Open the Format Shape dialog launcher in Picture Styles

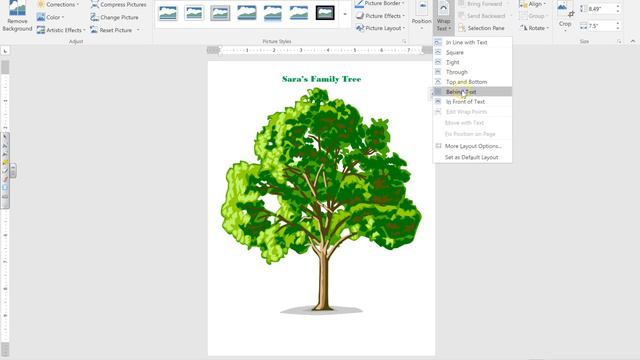pos(404,42)
